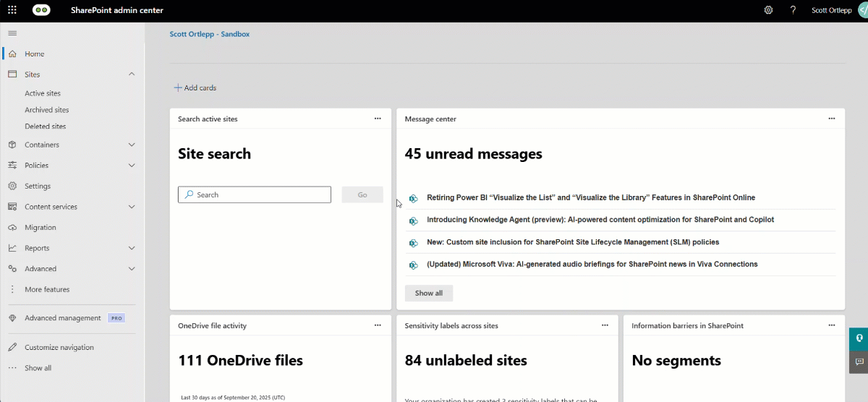Open Search active sites card options menu
This screenshot has width=868, height=402.
coord(378,119)
